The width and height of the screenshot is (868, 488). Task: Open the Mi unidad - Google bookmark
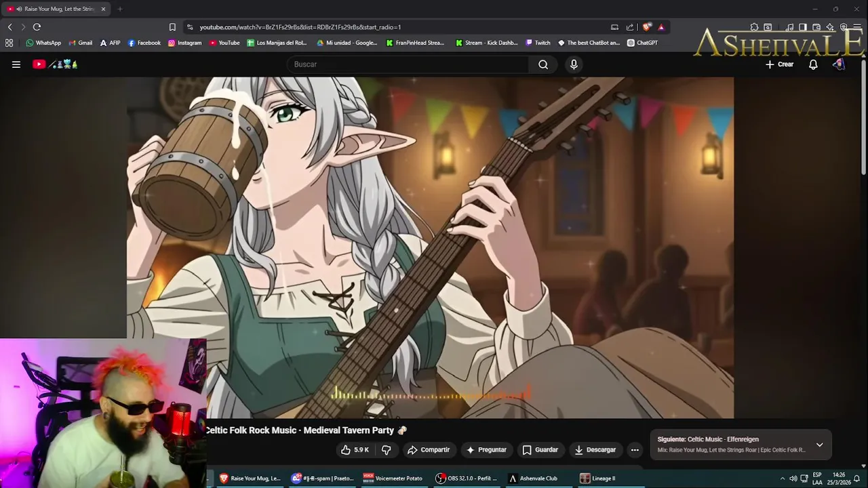point(347,43)
